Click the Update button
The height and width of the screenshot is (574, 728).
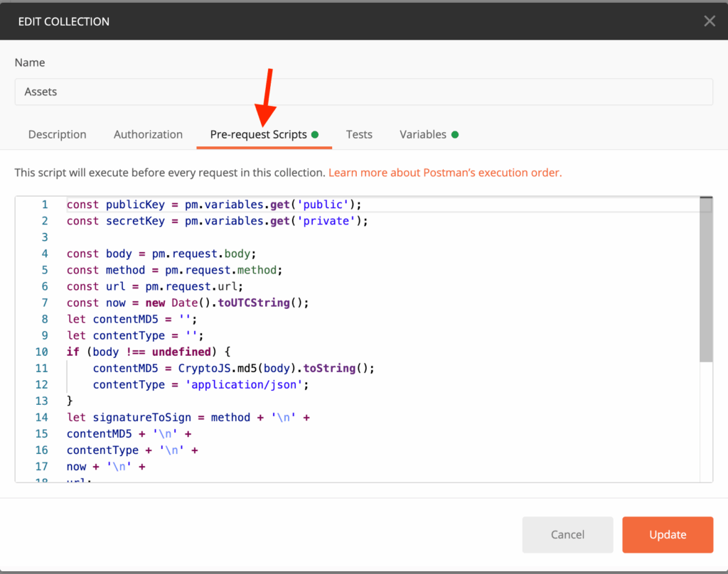click(x=667, y=534)
